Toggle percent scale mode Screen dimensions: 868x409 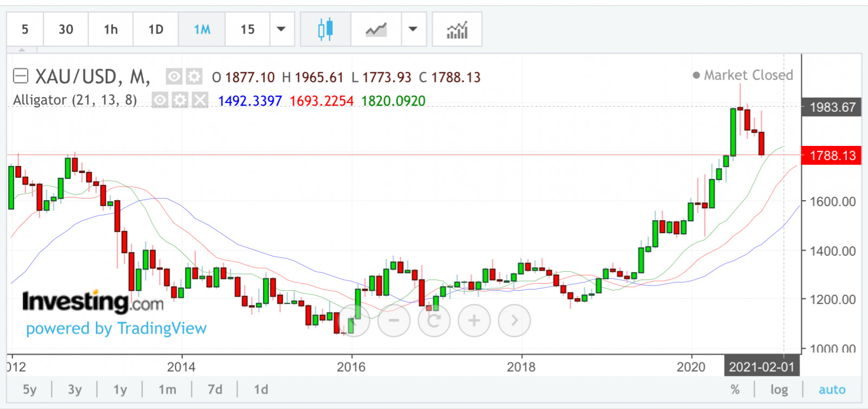point(735,389)
